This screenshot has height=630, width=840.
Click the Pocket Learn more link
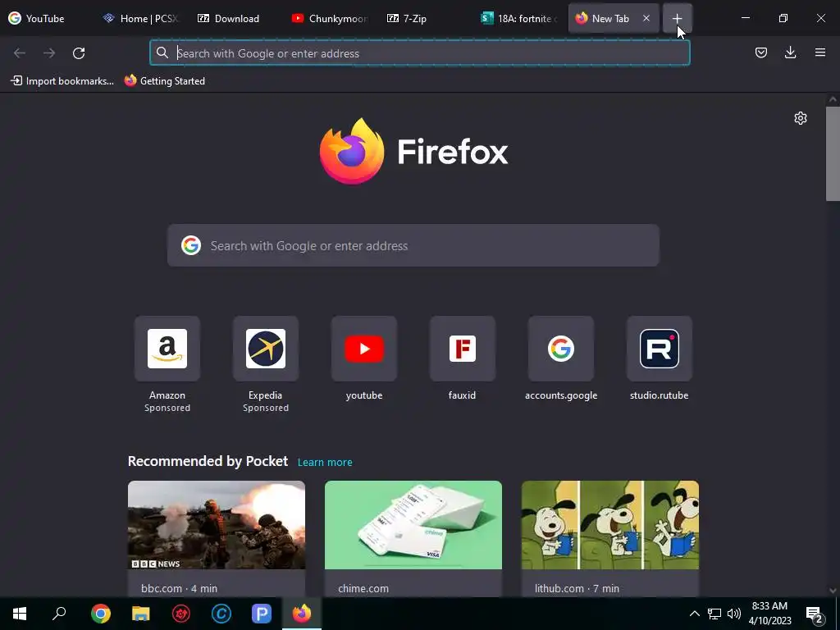coord(325,462)
